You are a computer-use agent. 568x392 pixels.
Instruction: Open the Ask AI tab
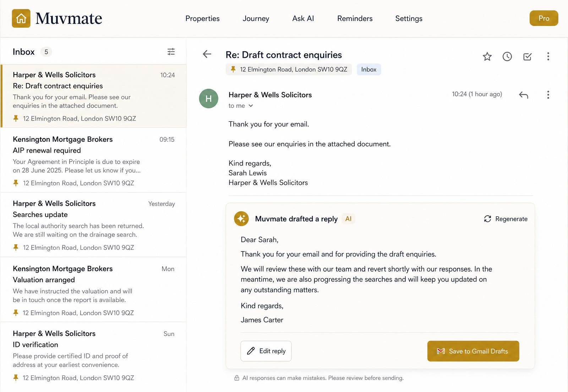pyautogui.click(x=303, y=18)
